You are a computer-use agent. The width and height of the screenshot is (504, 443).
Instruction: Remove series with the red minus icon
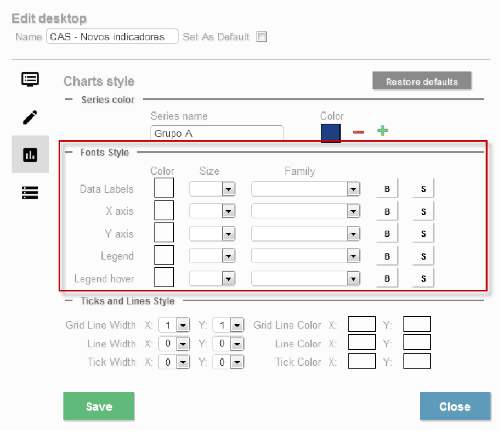(x=358, y=132)
